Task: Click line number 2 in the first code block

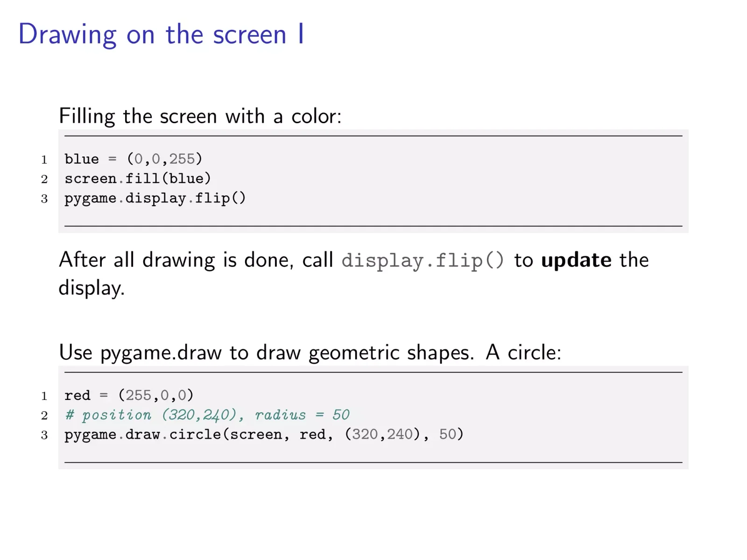Action: 44,179
